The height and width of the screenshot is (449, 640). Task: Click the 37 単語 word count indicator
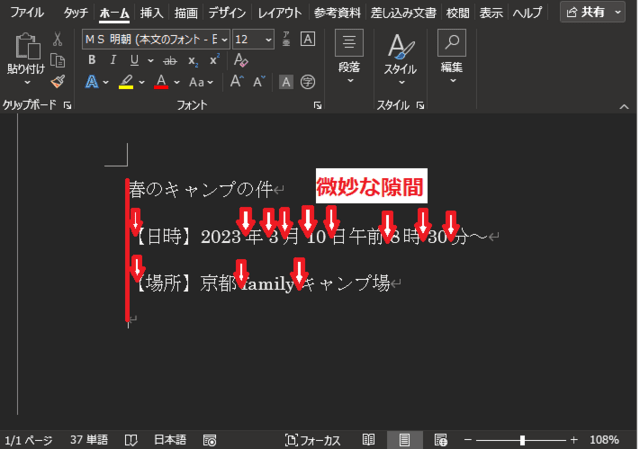pyautogui.click(x=89, y=440)
